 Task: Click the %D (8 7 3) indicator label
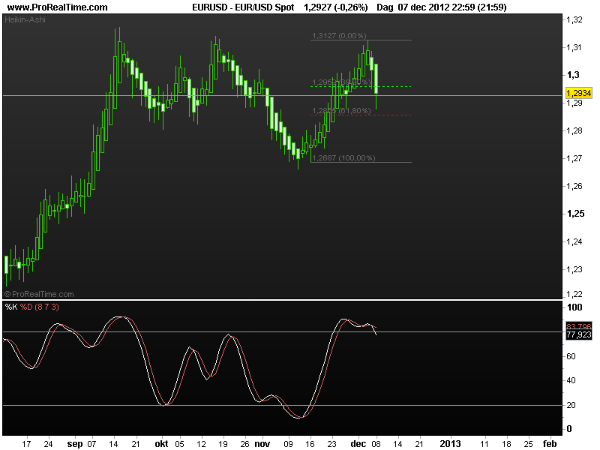point(39,307)
